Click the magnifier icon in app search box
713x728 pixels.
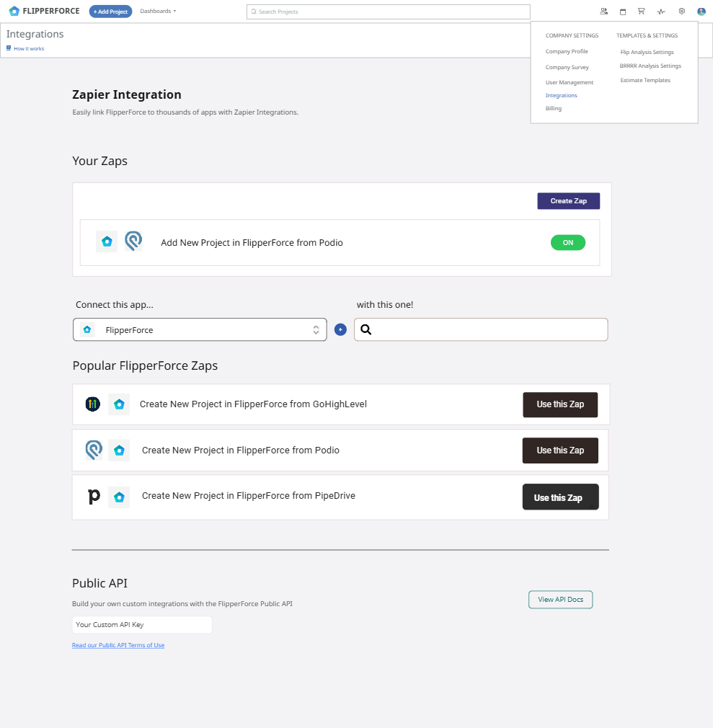tap(366, 329)
